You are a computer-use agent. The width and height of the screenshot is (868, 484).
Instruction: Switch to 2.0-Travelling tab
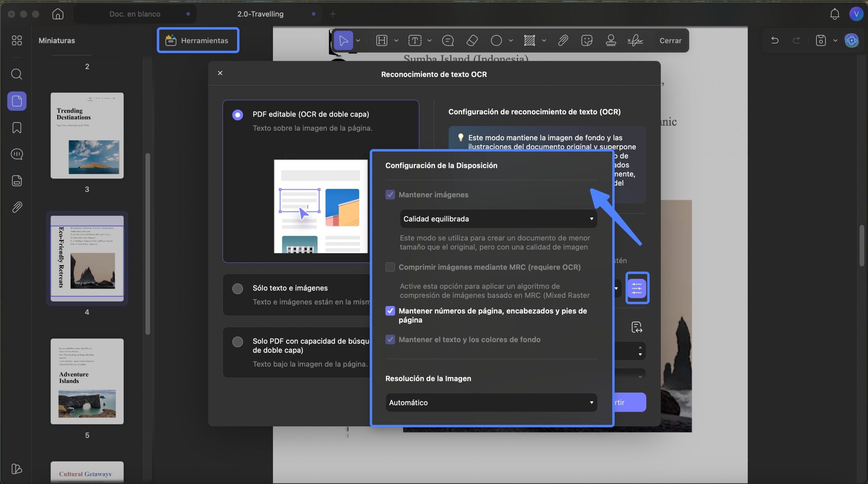[x=260, y=14]
